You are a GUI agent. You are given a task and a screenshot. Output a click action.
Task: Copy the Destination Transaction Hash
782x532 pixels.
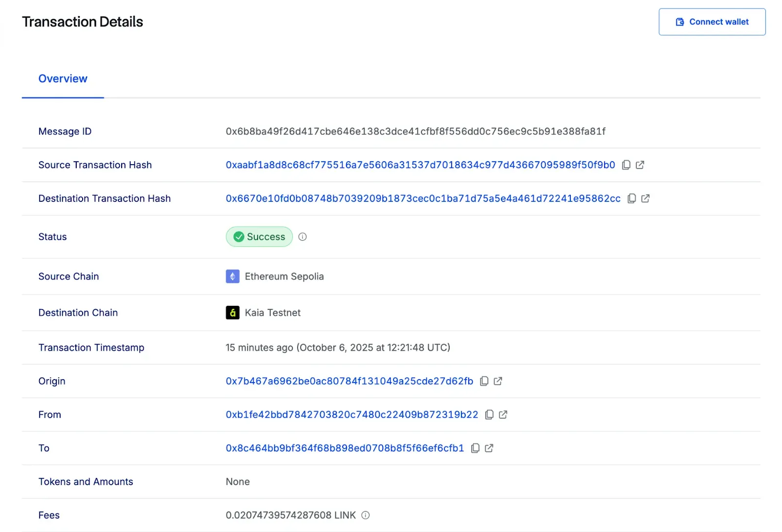pos(631,198)
